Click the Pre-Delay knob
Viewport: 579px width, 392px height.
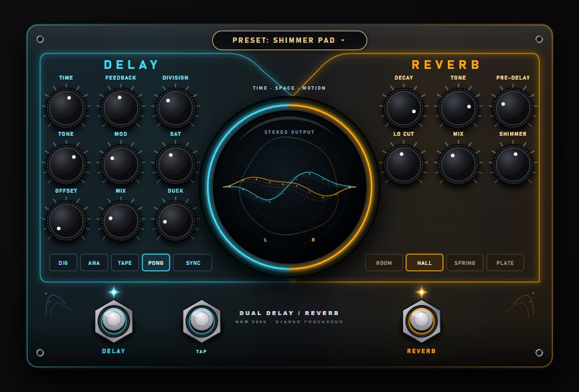click(x=513, y=108)
